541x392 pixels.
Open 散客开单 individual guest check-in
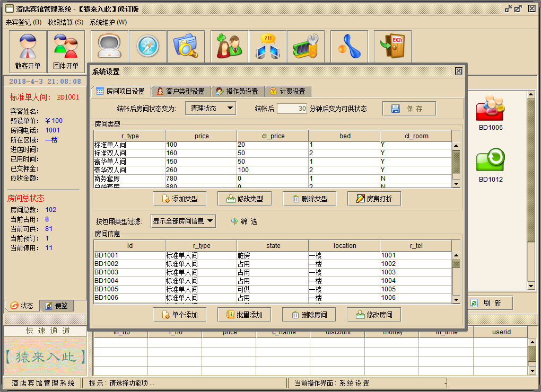(x=28, y=51)
